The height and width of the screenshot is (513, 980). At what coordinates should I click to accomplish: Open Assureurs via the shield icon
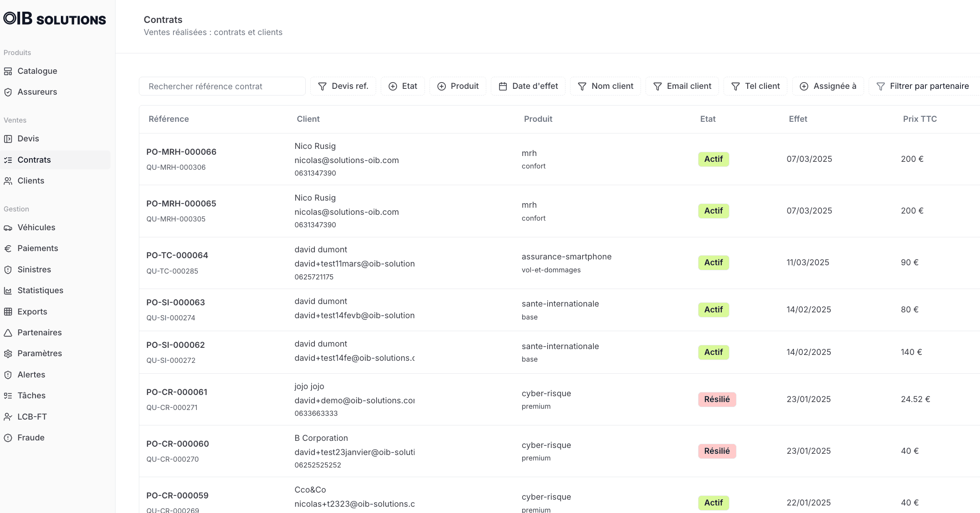(x=8, y=92)
